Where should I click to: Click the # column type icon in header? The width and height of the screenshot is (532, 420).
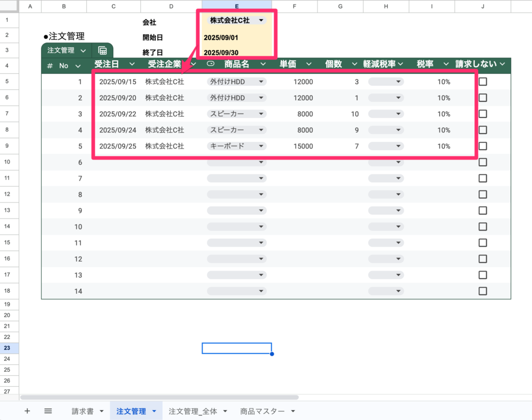pos(50,65)
